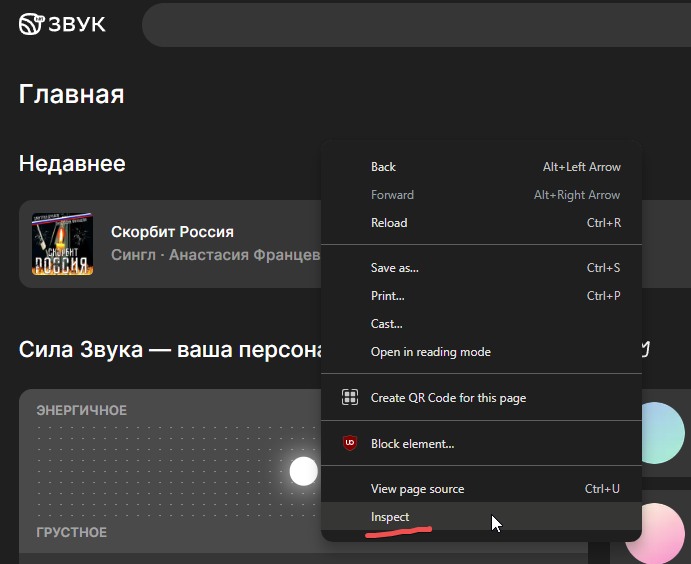The image size is (691, 564).
Task: Click the Сила Звука section heading
Action: point(170,350)
